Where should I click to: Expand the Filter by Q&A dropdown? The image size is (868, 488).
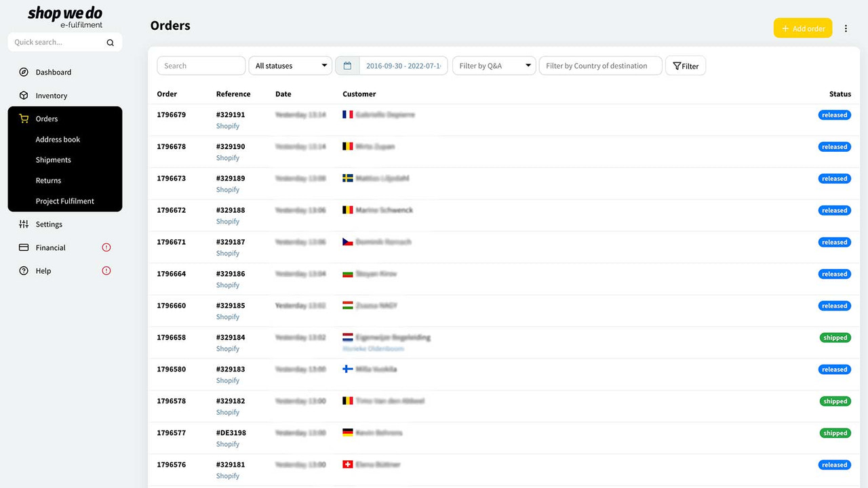pyautogui.click(x=494, y=65)
